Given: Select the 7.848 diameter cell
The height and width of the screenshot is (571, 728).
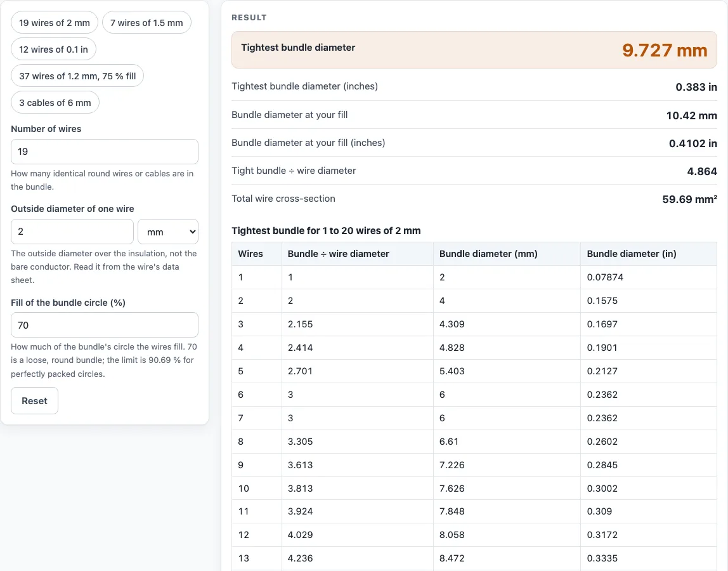Looking at the screenshot, I should point(507,511).
